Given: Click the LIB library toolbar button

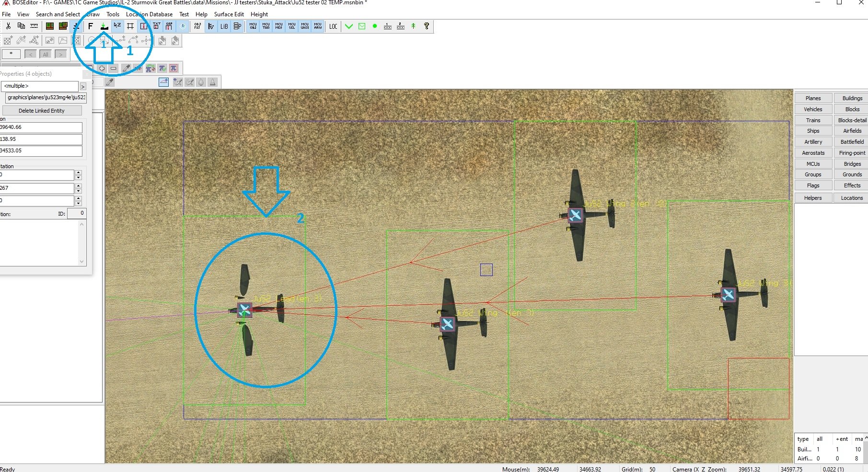Looking at the screenshot, I should coord(224,26).
